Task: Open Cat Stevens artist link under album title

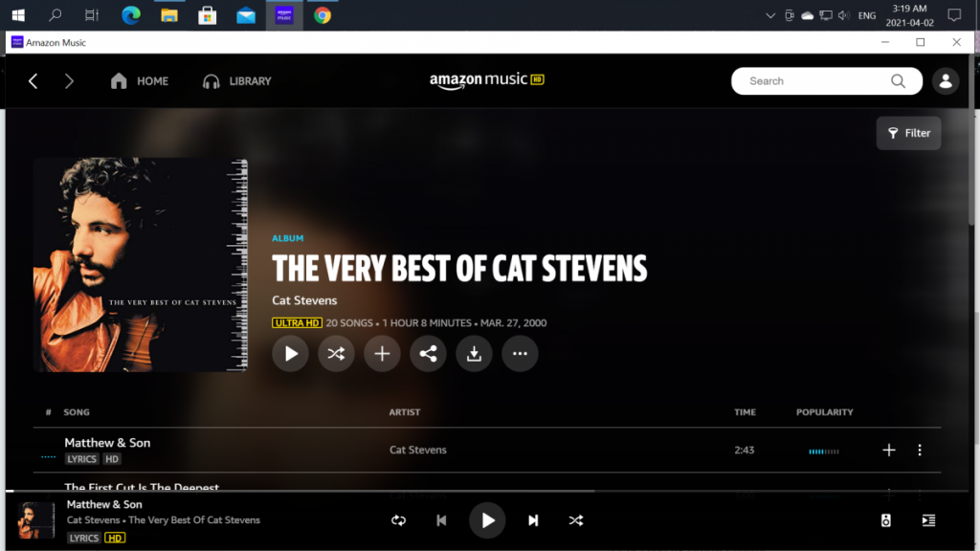Action: pos(304,300)
